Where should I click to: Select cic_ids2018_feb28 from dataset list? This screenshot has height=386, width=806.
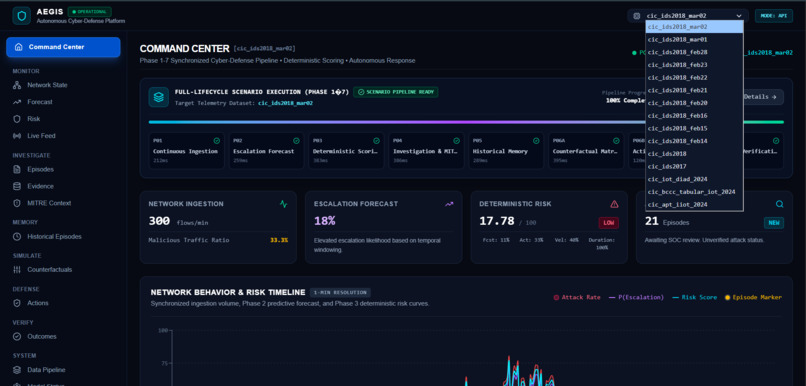point(694,52)
